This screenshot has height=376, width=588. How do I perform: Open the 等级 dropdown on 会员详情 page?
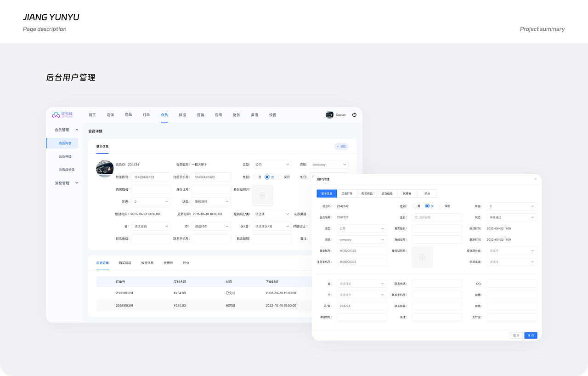click(151, 202)
